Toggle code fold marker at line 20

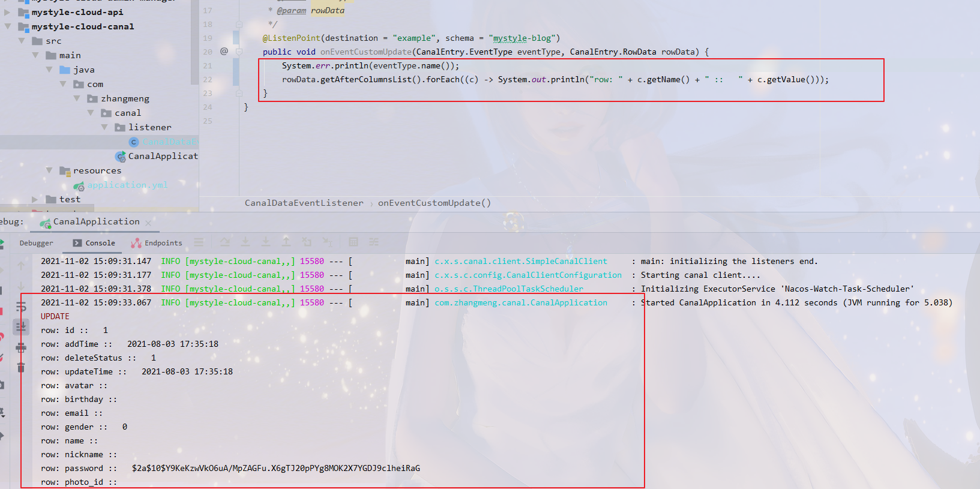tap(239, 52)
